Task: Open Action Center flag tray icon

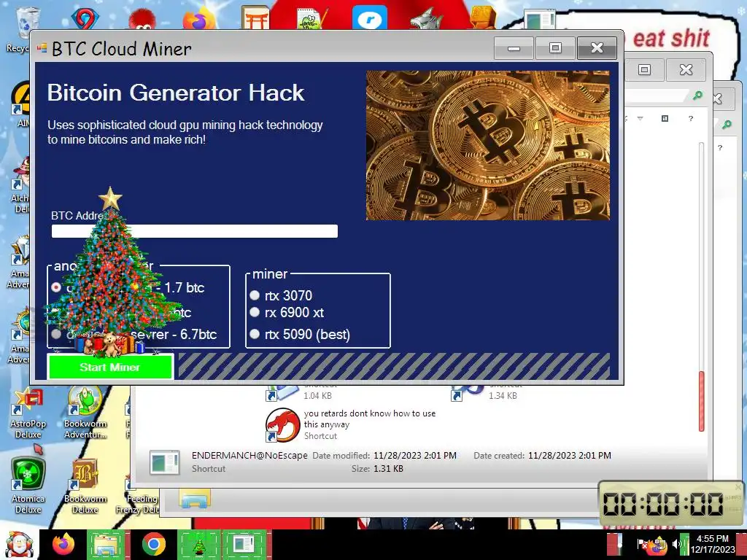Action: pos(640,544)
